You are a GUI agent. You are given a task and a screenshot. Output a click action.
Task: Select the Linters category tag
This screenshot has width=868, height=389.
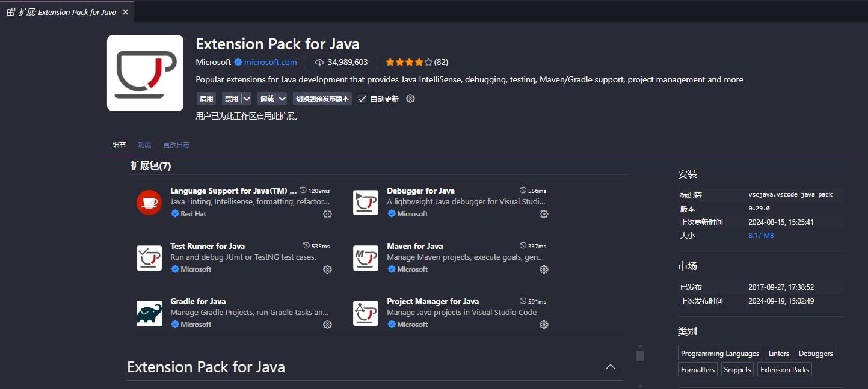[779, 354]
